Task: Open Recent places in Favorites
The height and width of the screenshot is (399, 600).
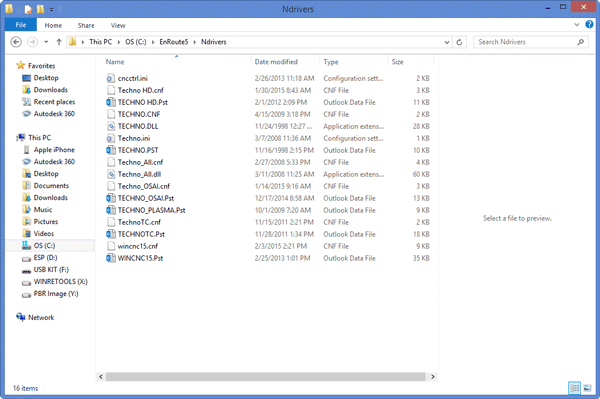Action: click(x=54, y=102)
